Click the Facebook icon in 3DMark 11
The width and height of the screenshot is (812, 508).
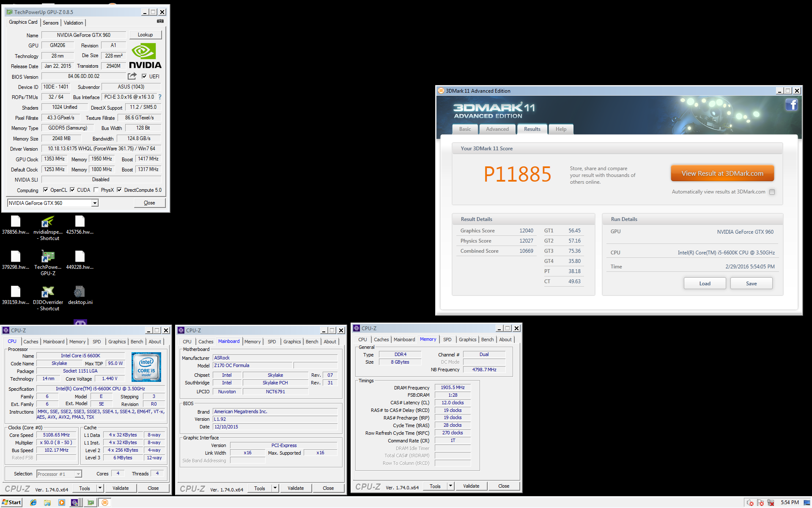coord(792,105)
